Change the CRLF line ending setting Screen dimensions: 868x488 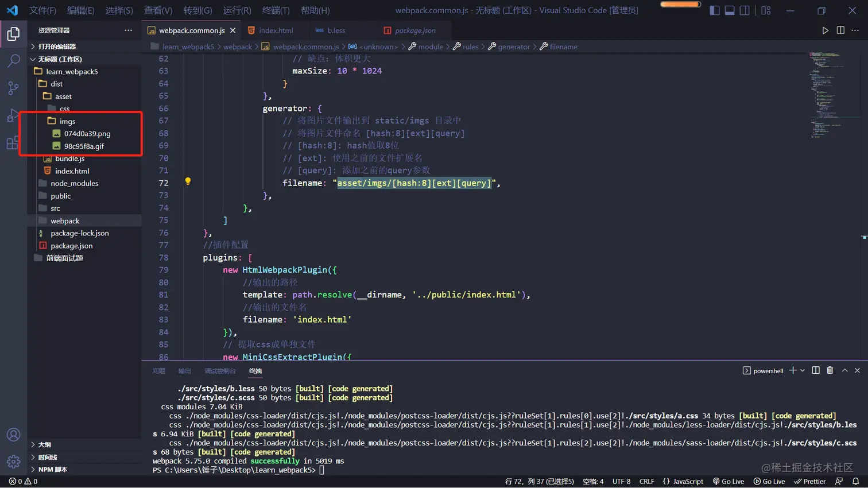(646, 482)
